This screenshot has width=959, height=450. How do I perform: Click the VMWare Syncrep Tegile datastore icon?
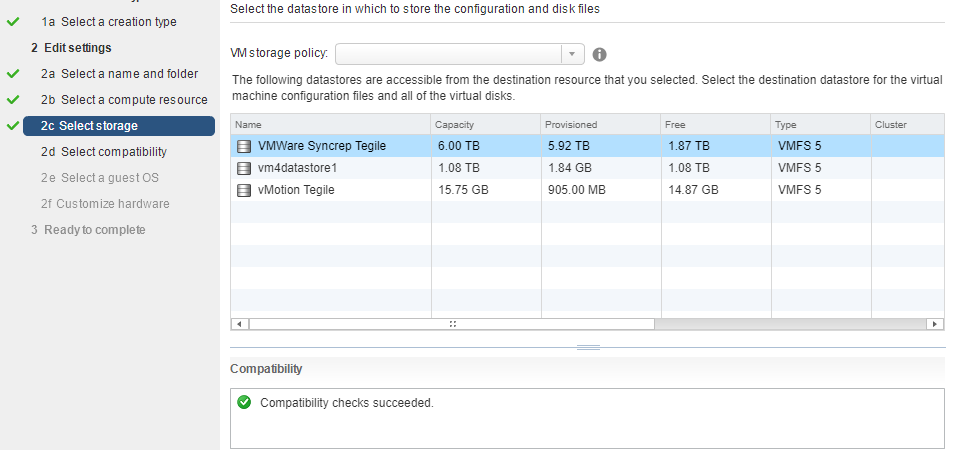(x=243, y=146)
